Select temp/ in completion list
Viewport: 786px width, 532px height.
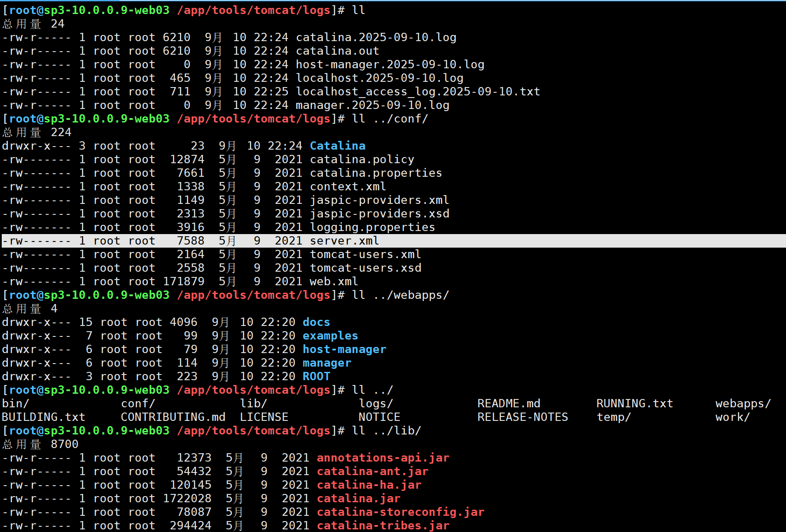click(614, 417)
